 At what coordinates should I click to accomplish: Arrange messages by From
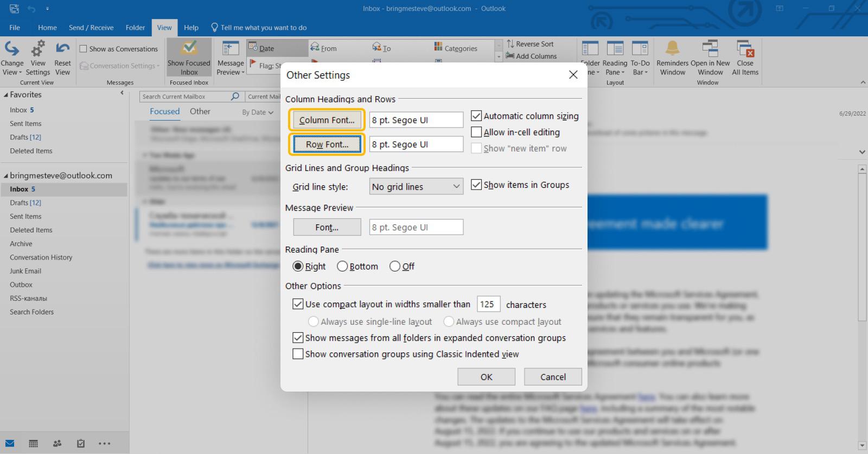point(324,48)
